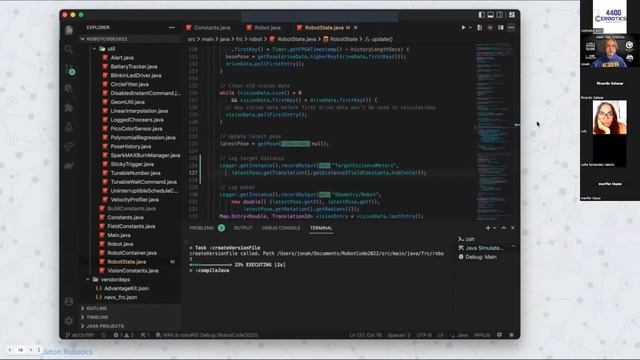Open the Testing flask view
The image size is (640, 360).
click(x=69, y=127)
